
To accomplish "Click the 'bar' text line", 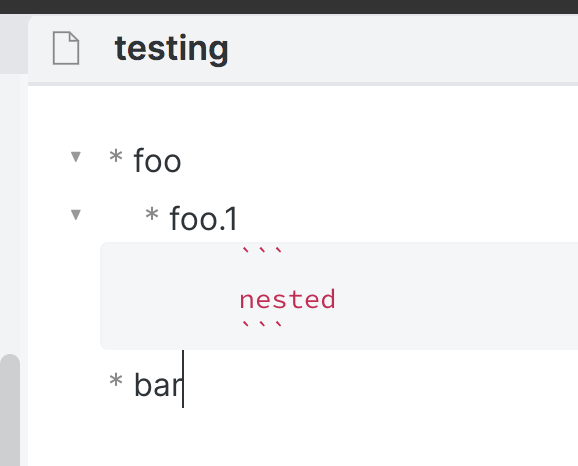I will 158,385.
